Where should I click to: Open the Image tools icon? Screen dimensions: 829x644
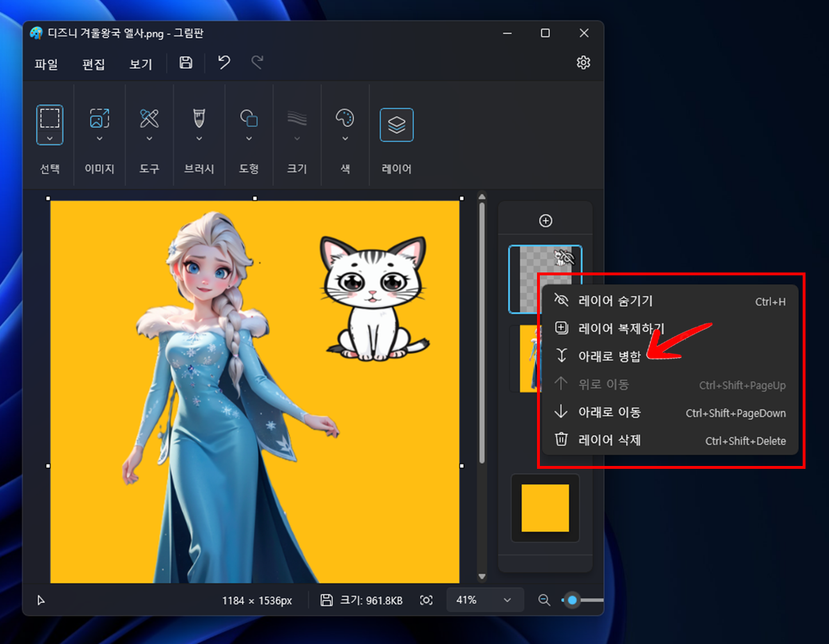[100, 118]
